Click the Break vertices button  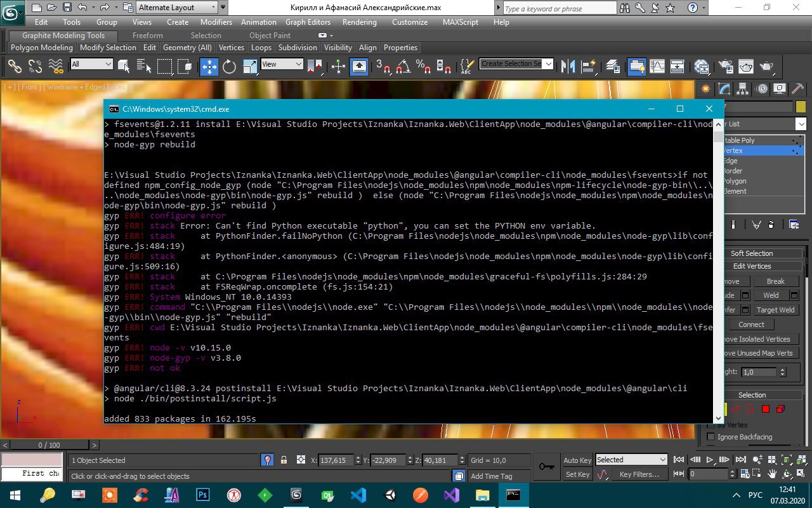775,281
